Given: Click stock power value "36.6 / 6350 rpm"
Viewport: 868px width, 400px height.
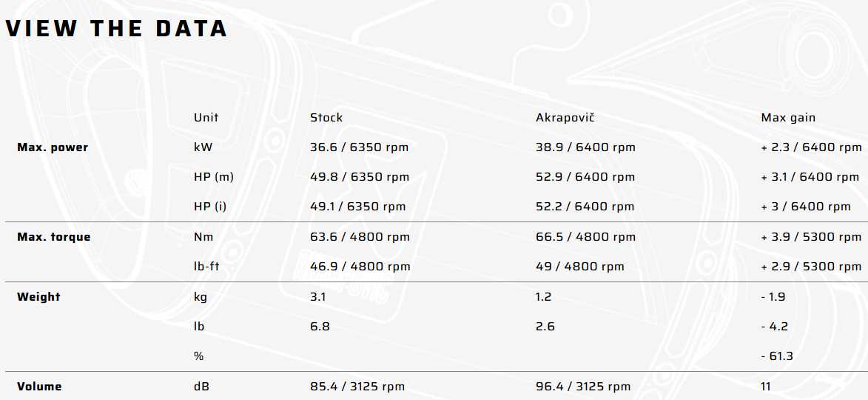Looking at the screenshot, I should [x=359, y=147].
